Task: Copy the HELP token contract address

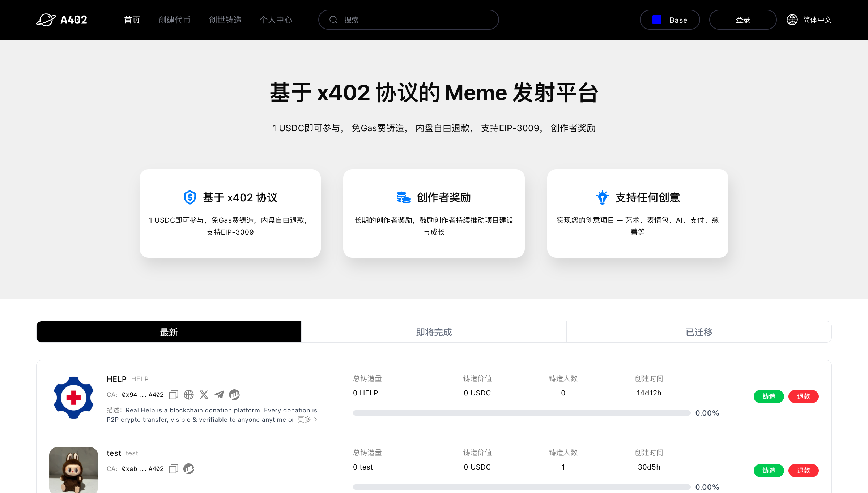Action: (x=174, y=395)
